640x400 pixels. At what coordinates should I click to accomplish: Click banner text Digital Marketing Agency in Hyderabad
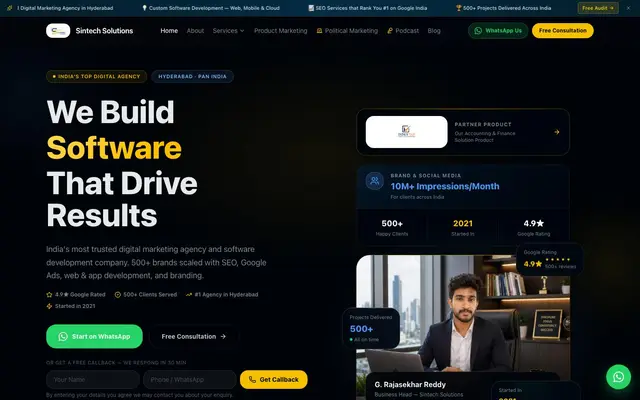[x=65, y=8]
